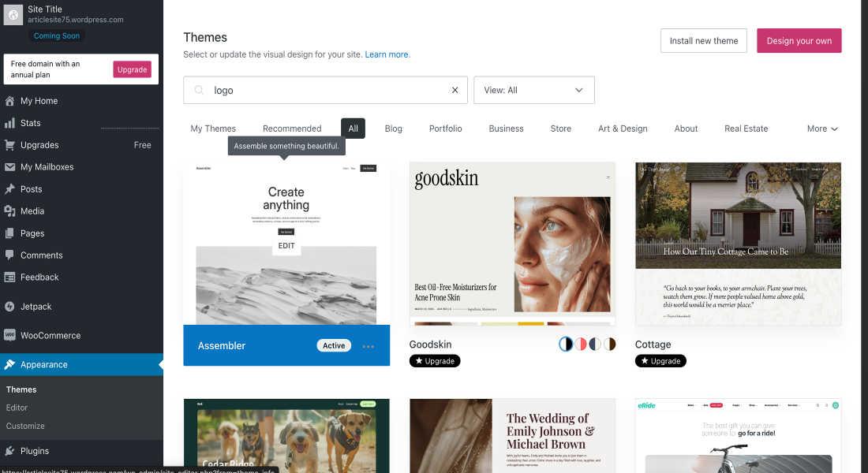Open the Plugins icon in the sidebar
The width and height of the screenshot is (868, 473).
9,451
